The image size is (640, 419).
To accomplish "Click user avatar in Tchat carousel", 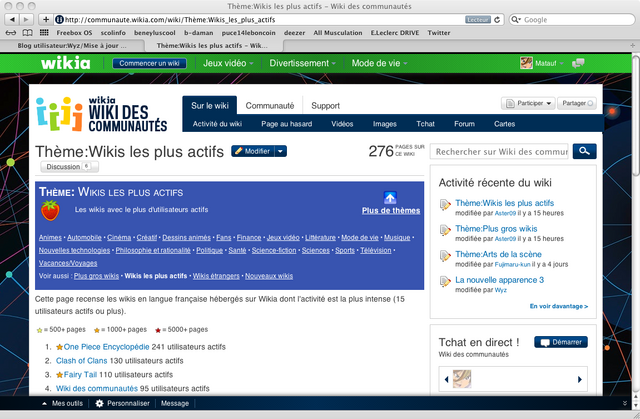I will click(462, 379).
